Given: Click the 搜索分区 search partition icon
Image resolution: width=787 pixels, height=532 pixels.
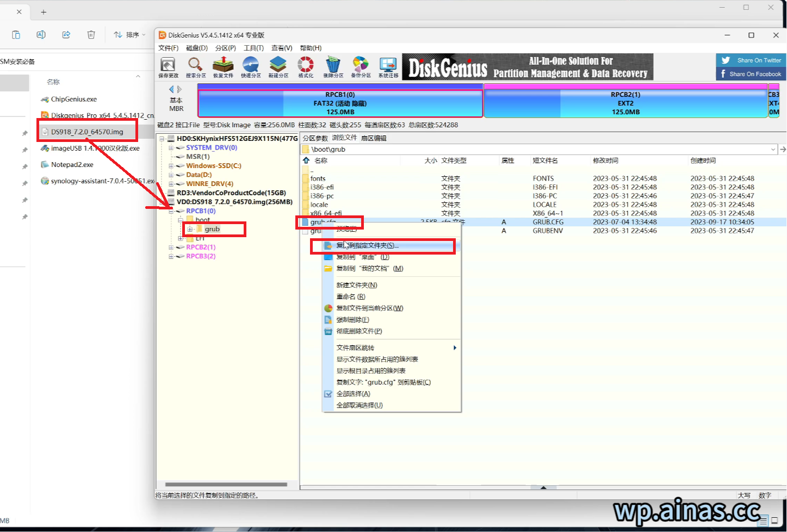Looking at the screenshot, I should pyautogui.click(x=196, y=67).
